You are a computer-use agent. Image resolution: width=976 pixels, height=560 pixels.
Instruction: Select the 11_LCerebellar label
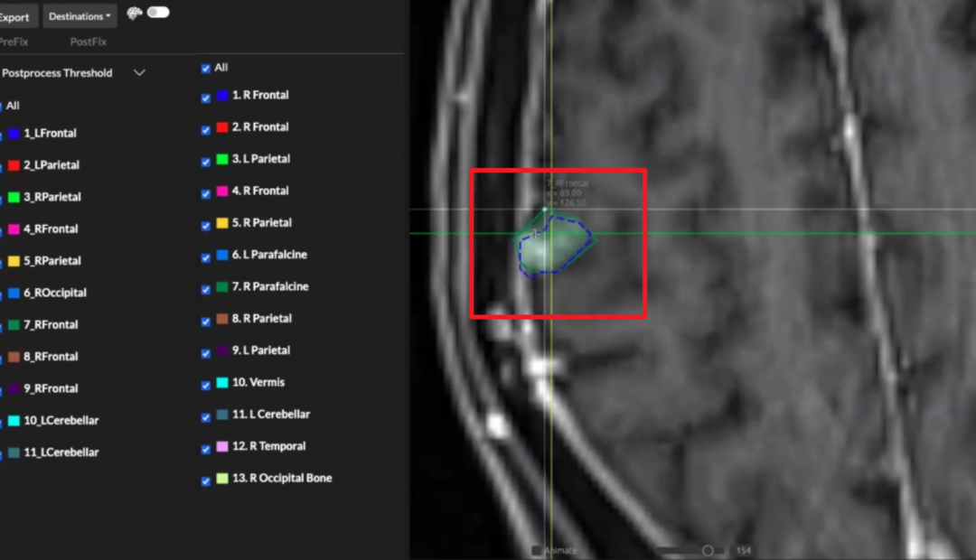[61, 453]
